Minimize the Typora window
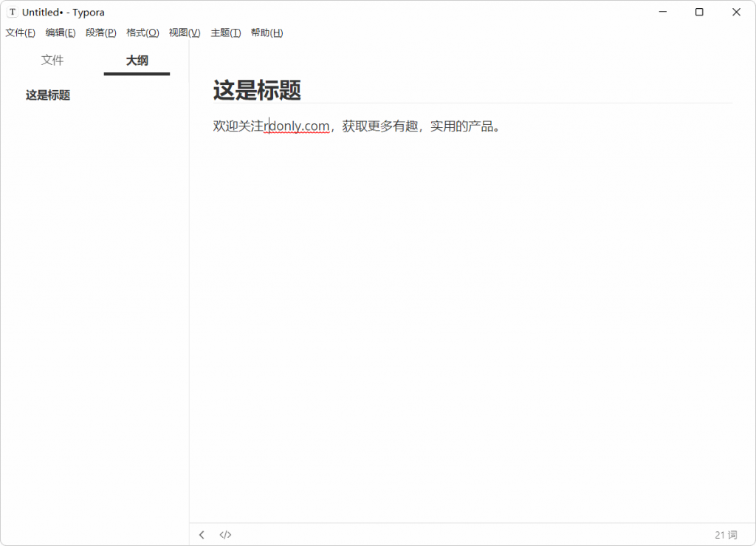 pos(663,12)
